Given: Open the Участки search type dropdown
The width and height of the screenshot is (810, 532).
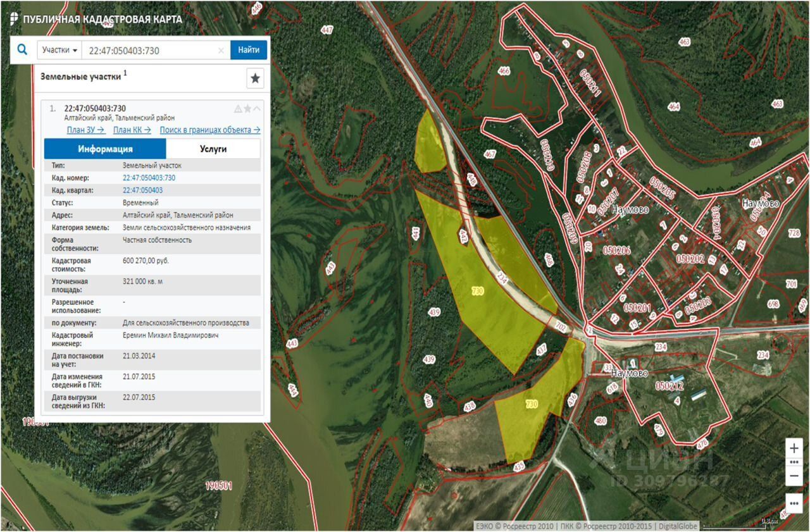Looking at the screenshot, I should click(x=60, y=50).
